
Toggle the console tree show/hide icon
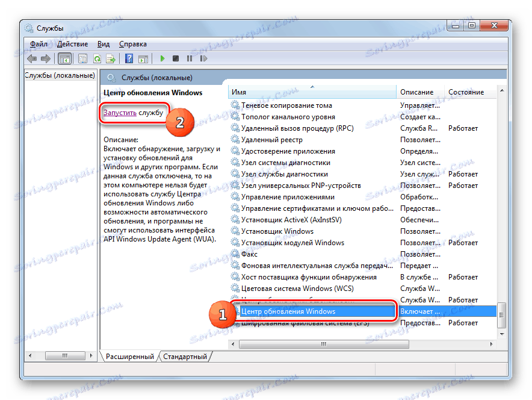click(64, 59)
